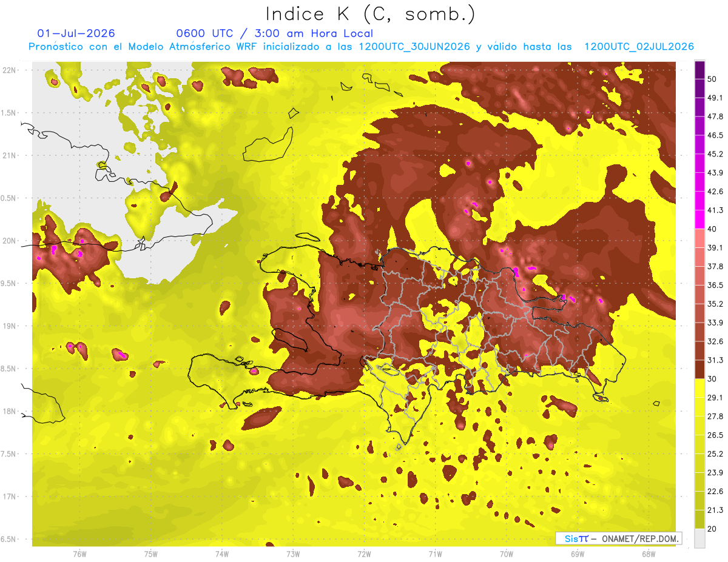Image resolution: width=728 pixels, height=562 pixels.
Task: Click the '69W' longitude axis label
Action: click(577, 554)
